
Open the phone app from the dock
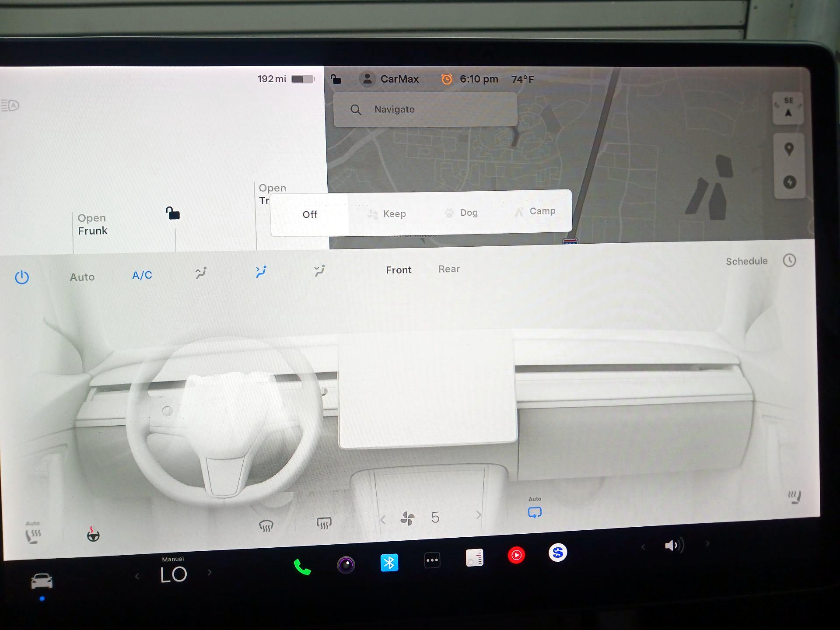coord(302,567)
